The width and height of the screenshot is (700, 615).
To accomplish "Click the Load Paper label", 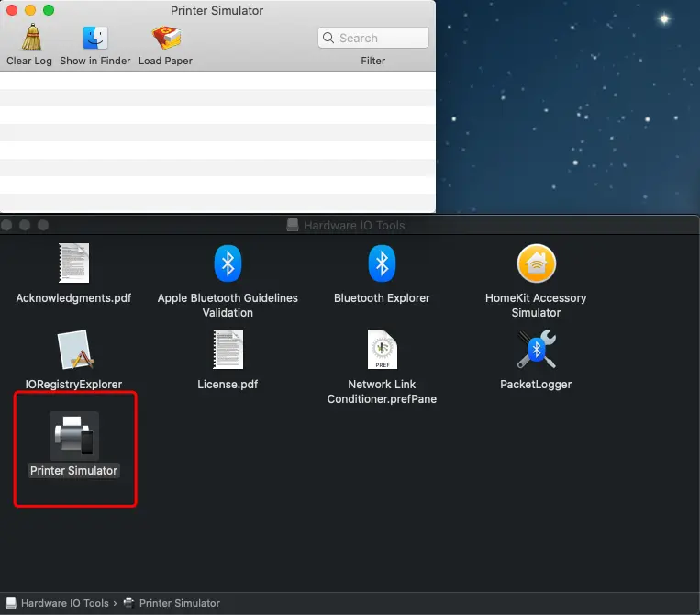I will pyautogui.click(x=166, y=61).
